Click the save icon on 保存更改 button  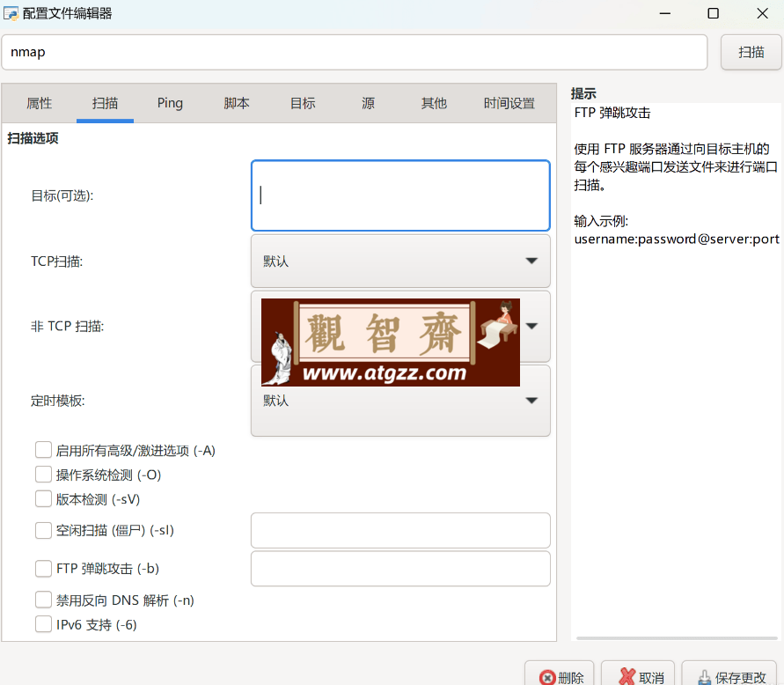click(705, 677)
